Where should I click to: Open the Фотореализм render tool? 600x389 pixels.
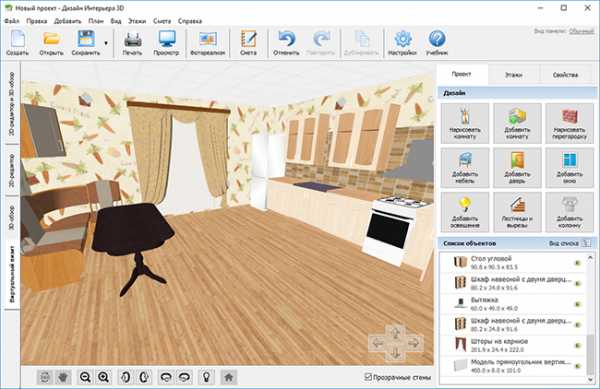(x=208, y=43)
